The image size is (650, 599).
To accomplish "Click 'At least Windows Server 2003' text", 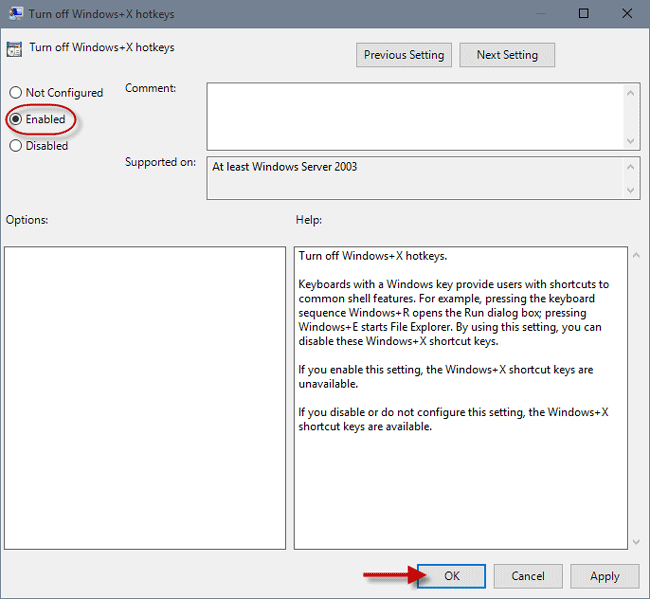I will (x=284, y=167).
